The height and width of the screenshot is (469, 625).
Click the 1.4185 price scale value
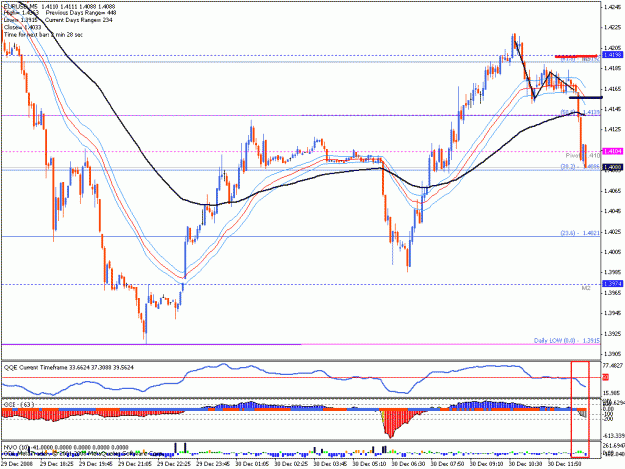[612, 68]
